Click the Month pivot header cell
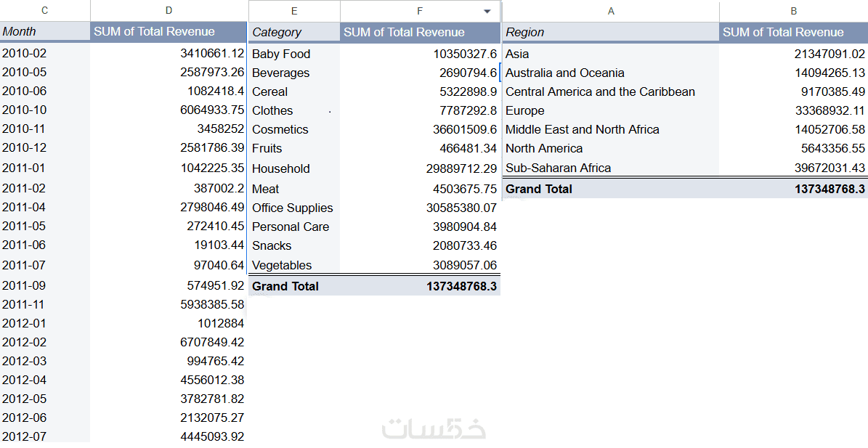Image resolution: width=868 pixels, height=448 pixels. click(45, 31)
